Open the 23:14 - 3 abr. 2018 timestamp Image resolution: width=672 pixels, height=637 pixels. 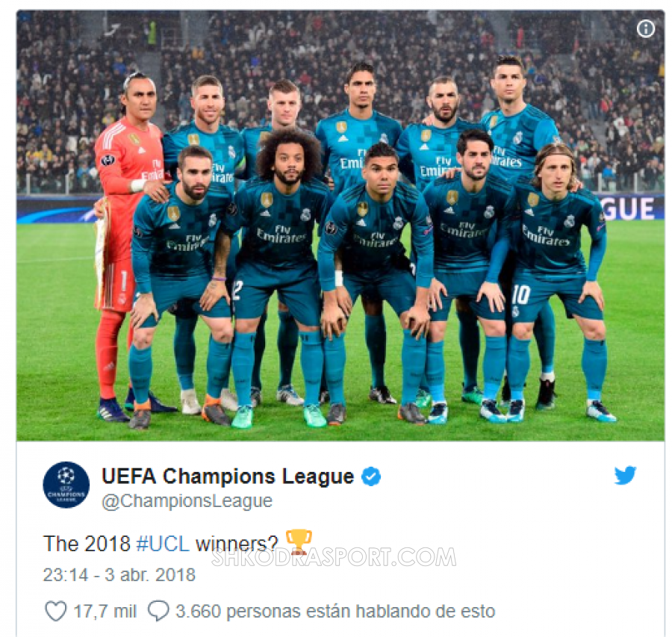pos(119,575)
